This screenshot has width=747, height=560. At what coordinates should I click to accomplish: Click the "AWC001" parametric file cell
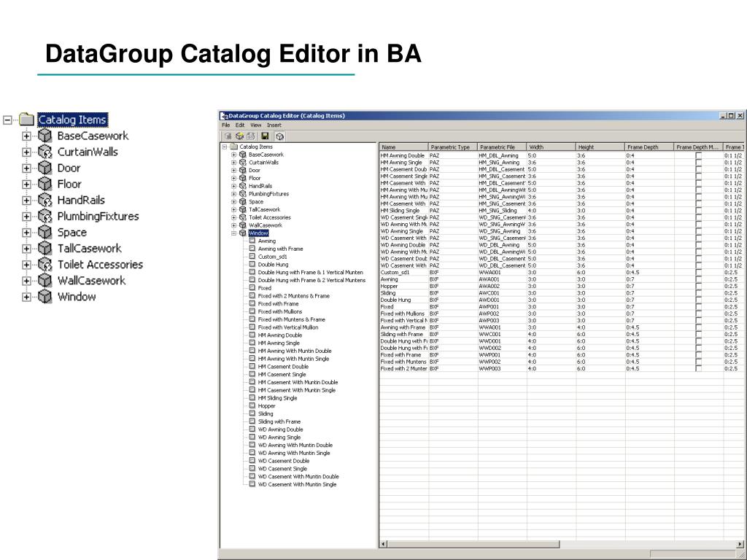[x=502, y=293]
